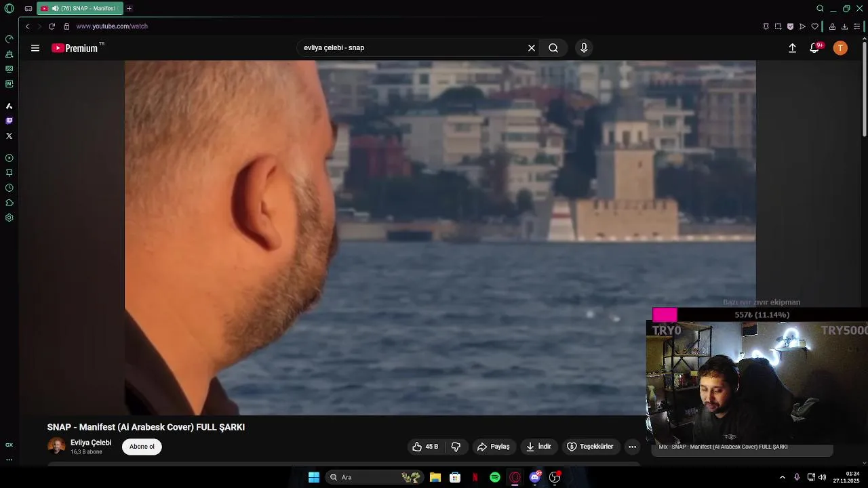Open Netflix from the taskbar
Viewport: 868px width, 488px height.
pos(475,477)
